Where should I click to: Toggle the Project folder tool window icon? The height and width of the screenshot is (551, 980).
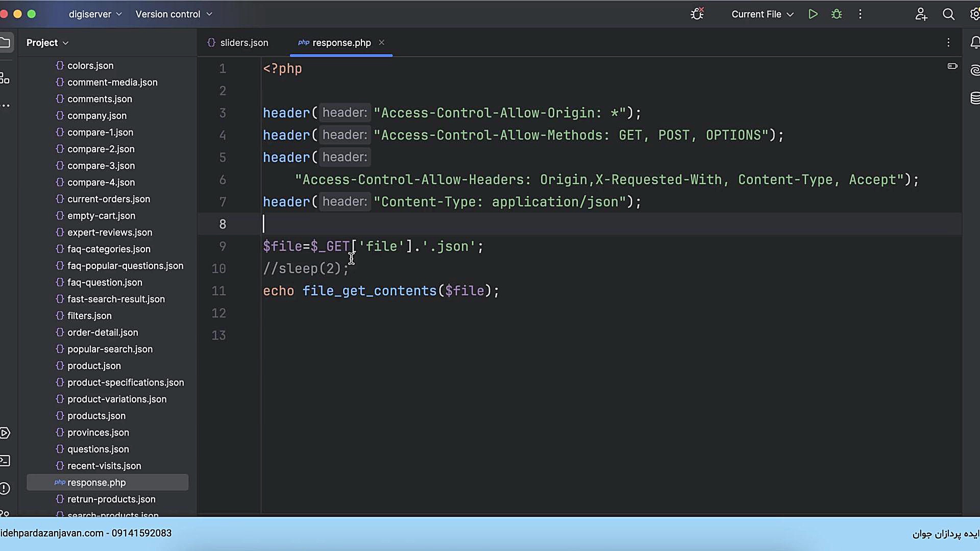click(x=5, y=42)
